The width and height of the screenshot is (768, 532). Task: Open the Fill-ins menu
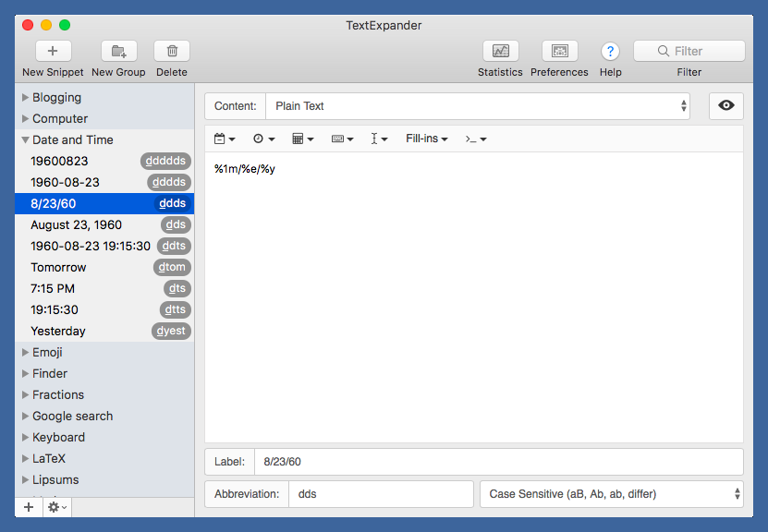tap(426, 139)
